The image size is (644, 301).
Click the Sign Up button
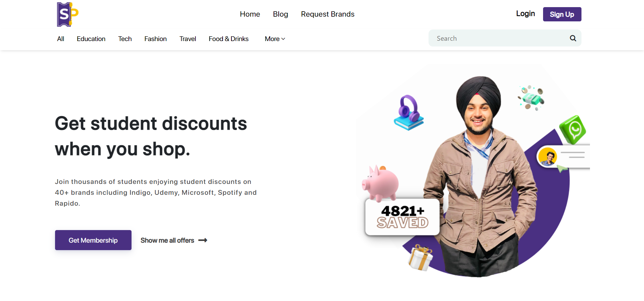(x=562, y=14)
